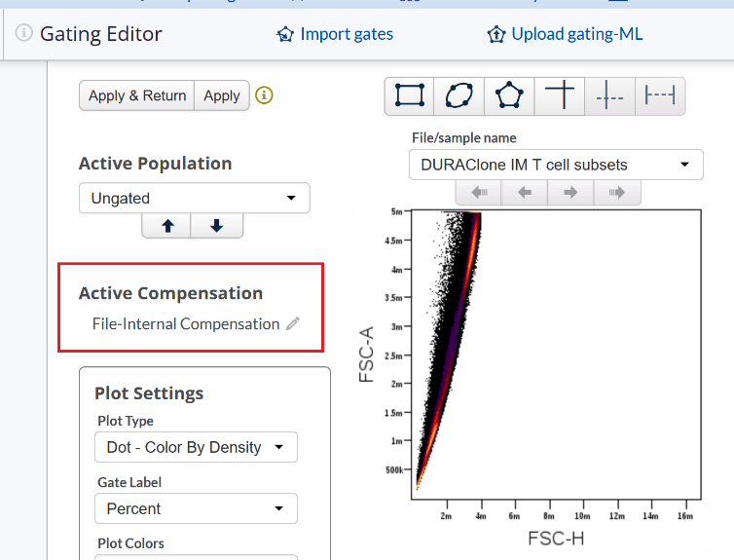Open the Import gates link
The height and width of the screenshot is (560, 734).
pos(335,34)
